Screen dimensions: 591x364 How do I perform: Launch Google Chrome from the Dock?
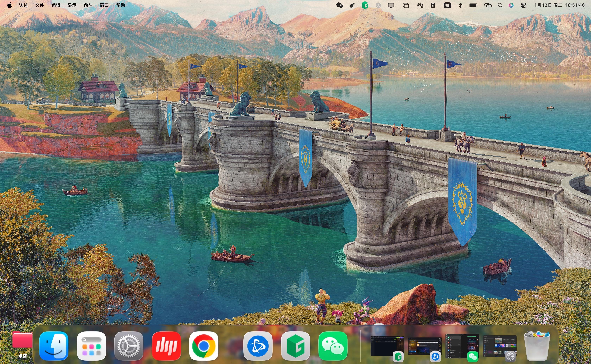pyautogui.click(x=204, y=346)
